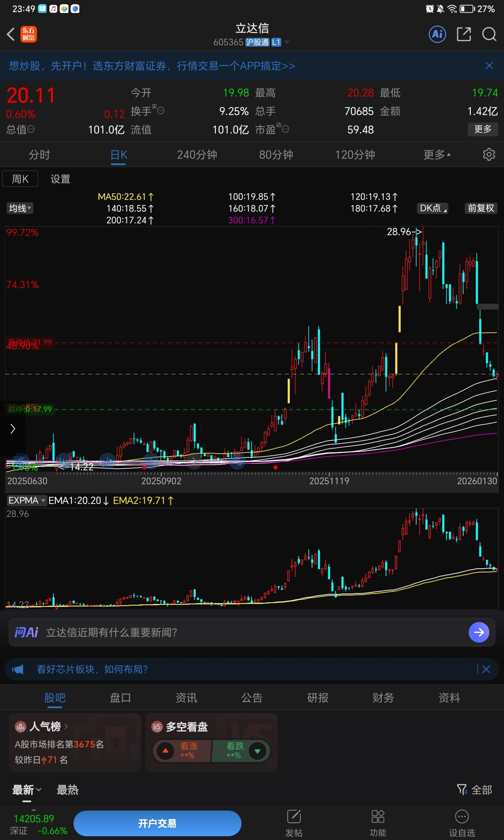
Task: Open the 均线 indicator dropdown
Action: coord(20,208)
